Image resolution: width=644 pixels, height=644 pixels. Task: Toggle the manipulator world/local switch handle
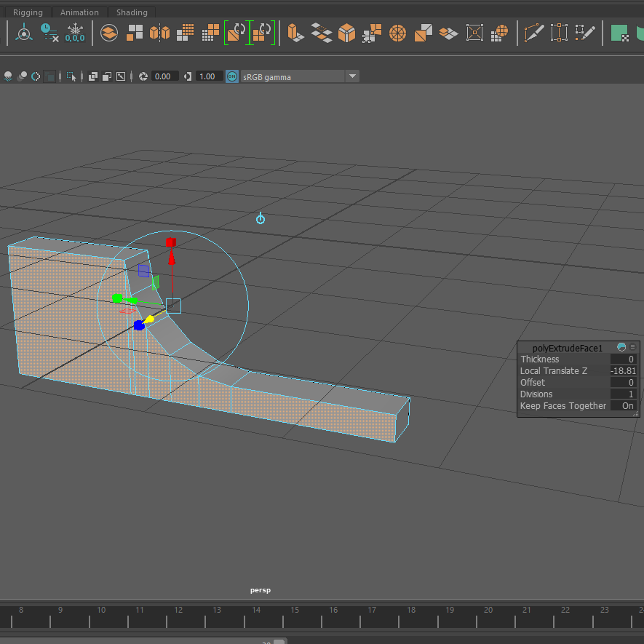click(260, 219)
